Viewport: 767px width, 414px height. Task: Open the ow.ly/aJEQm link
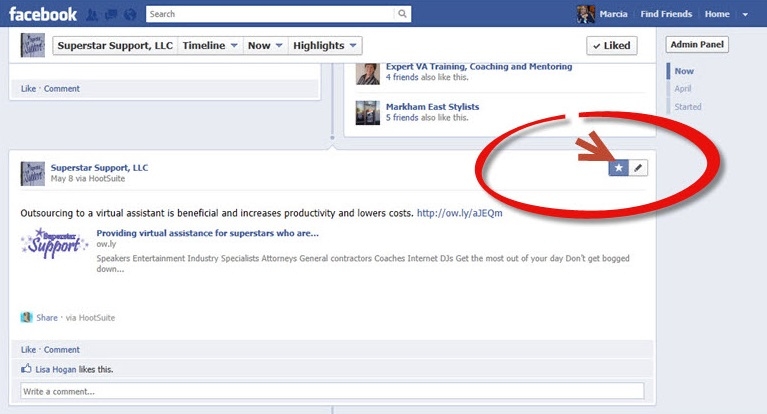459,213
